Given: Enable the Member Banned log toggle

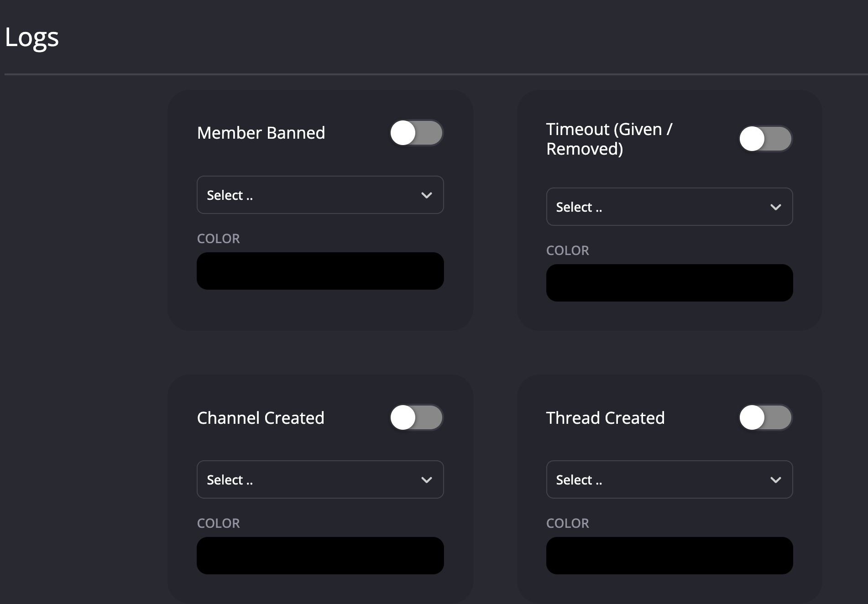Looking at the screenshot, I should (416, 133).
